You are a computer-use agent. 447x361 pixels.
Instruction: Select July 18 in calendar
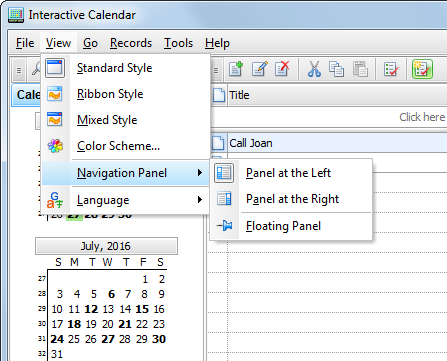tap(74, 324)
